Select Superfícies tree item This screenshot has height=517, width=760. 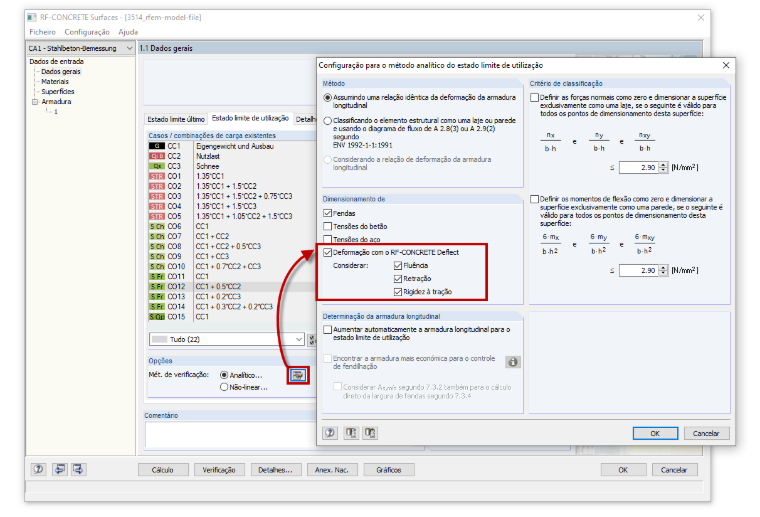coord(58,92)
